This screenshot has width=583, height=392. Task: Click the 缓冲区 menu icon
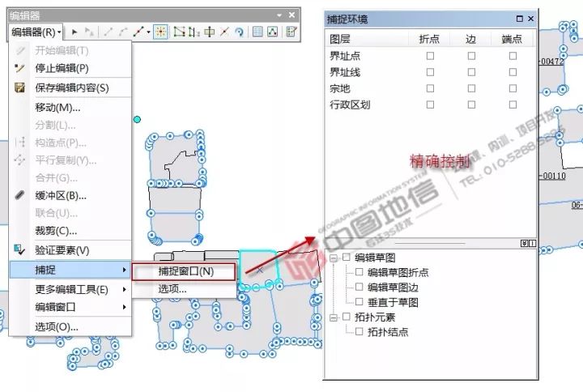19,195
